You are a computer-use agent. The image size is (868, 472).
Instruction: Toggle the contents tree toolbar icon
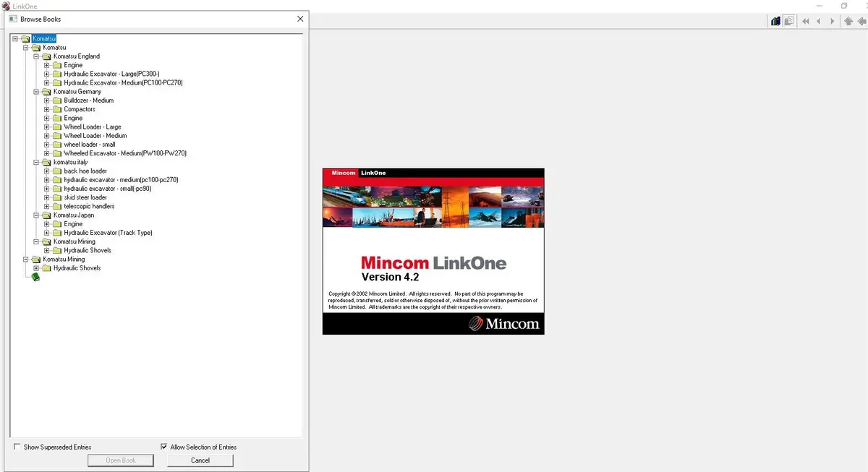tap(789, 21)
